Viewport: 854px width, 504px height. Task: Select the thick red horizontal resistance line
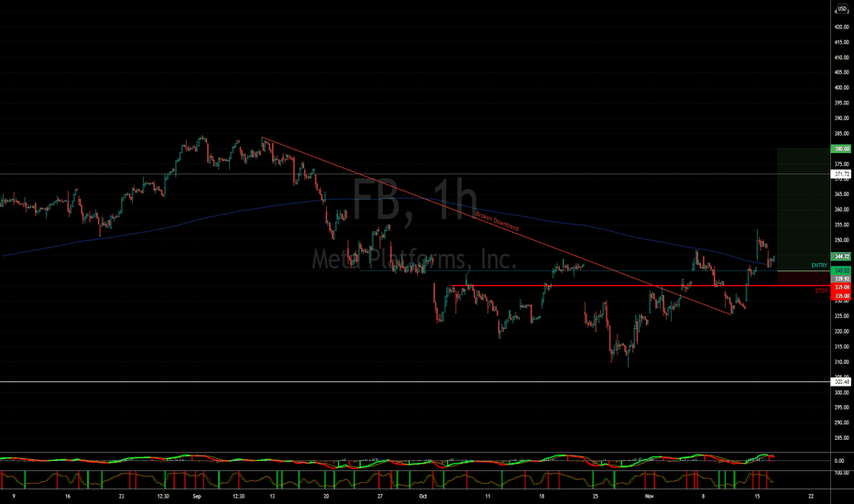(x=640, y=286)
